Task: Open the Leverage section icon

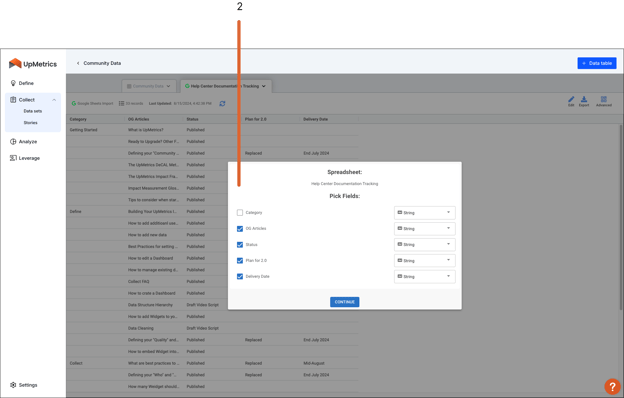Action: 13,158
